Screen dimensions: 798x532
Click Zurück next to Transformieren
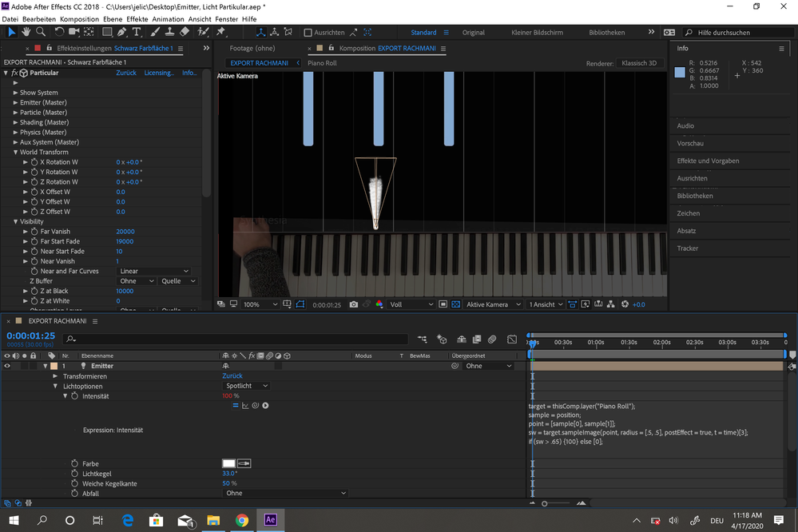[232, 375]
